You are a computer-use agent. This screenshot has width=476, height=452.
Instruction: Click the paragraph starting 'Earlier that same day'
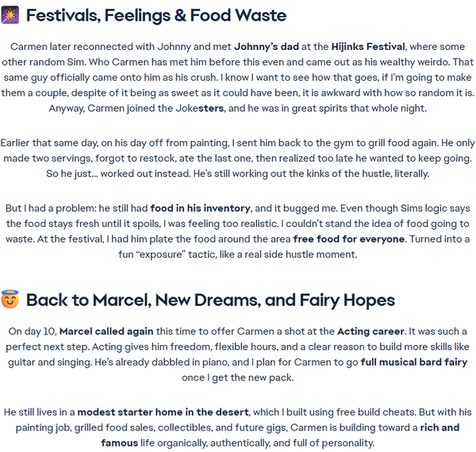pos(238,159)
